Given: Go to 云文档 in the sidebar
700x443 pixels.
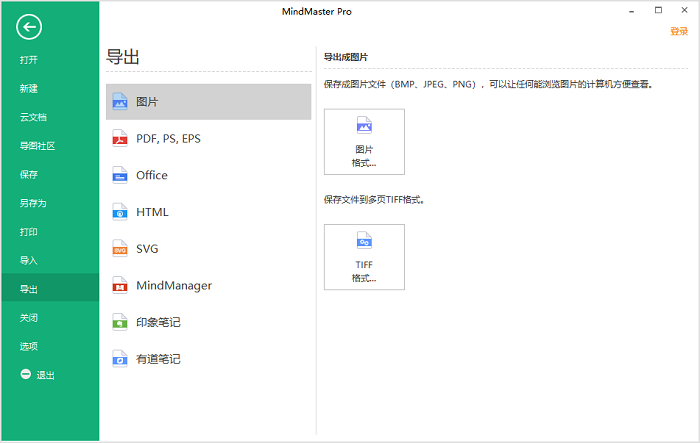Looking at the screenshot, I should coord(33,117).
